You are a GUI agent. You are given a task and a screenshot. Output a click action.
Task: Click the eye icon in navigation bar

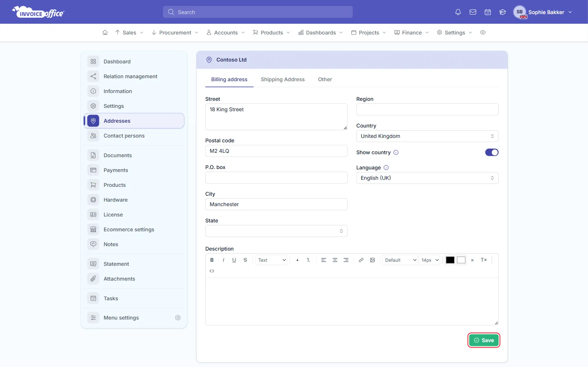pyautogui.click(x=483, y=33)
